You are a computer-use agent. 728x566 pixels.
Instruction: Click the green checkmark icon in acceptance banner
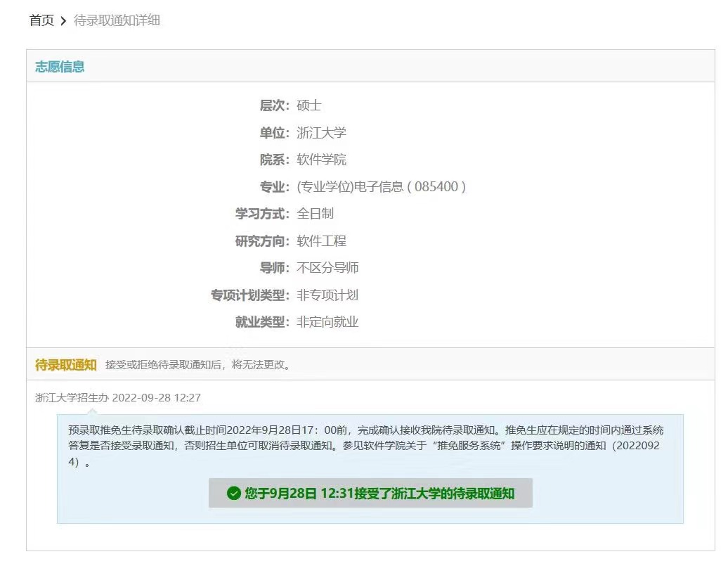coord(233,493)
